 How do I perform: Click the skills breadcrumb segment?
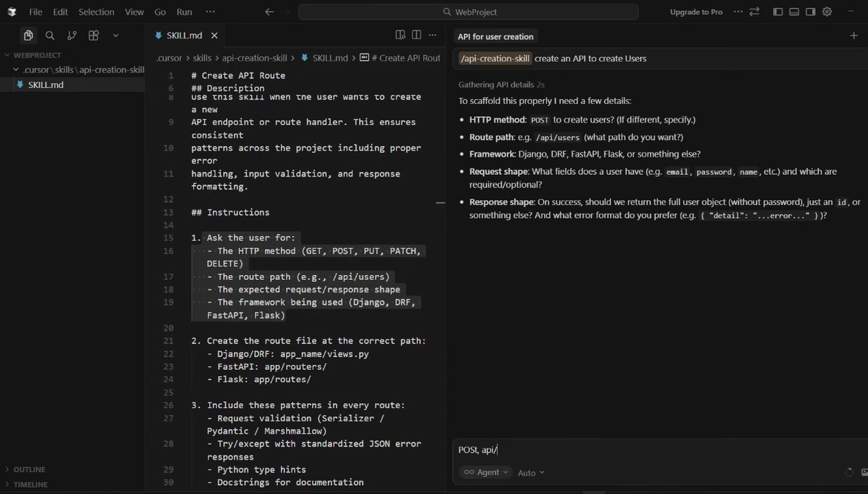tap(202, 58)
